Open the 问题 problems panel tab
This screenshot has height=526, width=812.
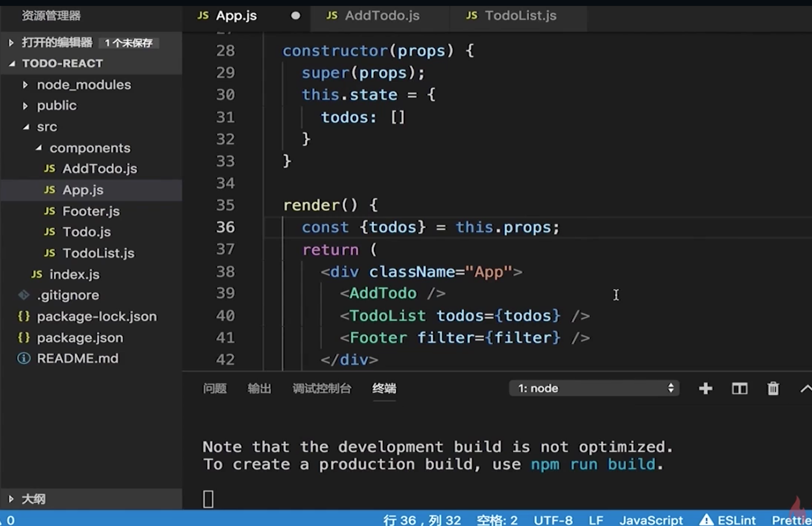[x=215, y=388]
